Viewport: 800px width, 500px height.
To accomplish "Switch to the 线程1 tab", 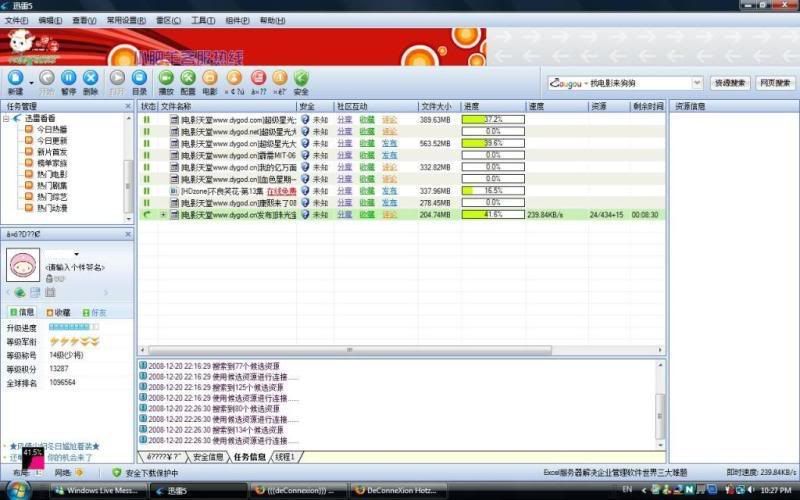I will pos(285,457).
